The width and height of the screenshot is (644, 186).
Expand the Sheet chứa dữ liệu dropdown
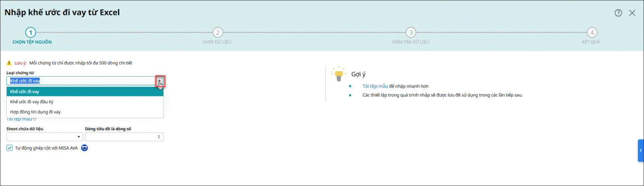point(78,137)
